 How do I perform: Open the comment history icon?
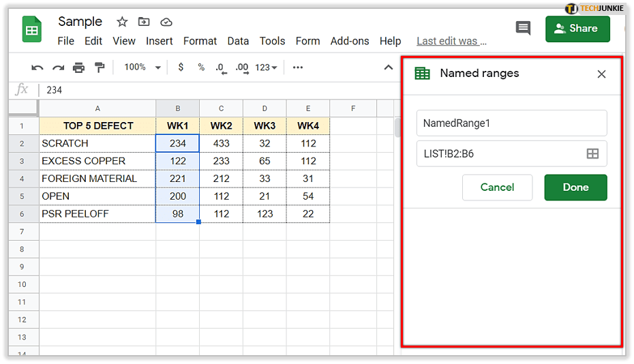pos(523,29)
